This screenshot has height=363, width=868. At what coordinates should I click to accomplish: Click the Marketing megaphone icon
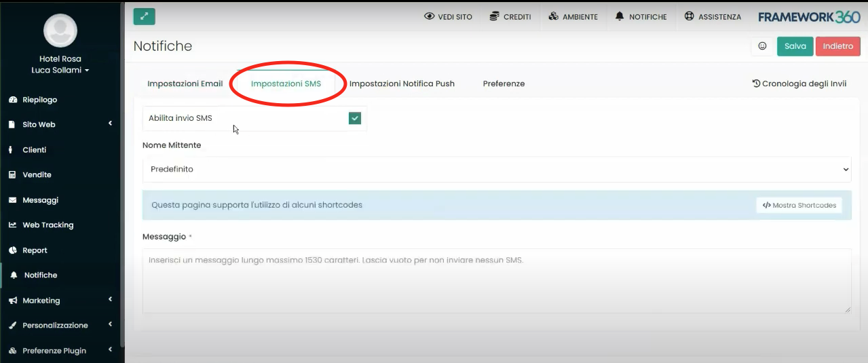click(12, 301)
